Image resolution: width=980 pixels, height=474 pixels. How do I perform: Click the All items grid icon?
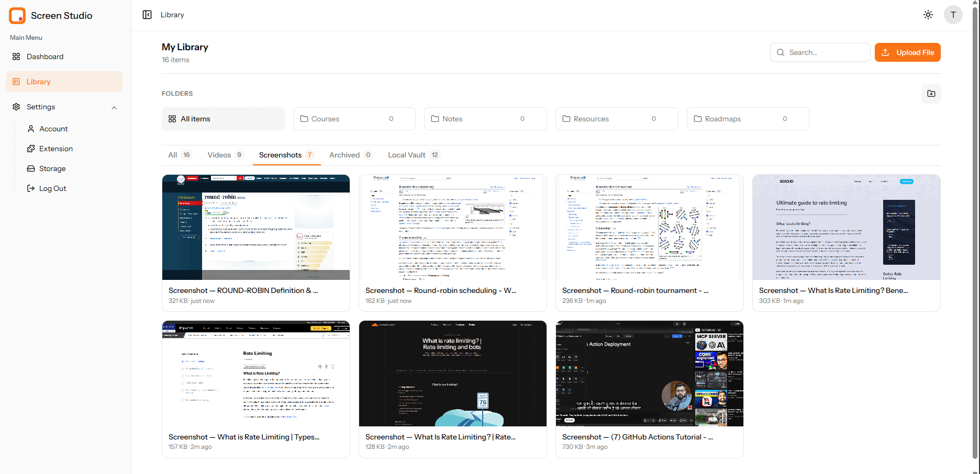tap(172, 119)
